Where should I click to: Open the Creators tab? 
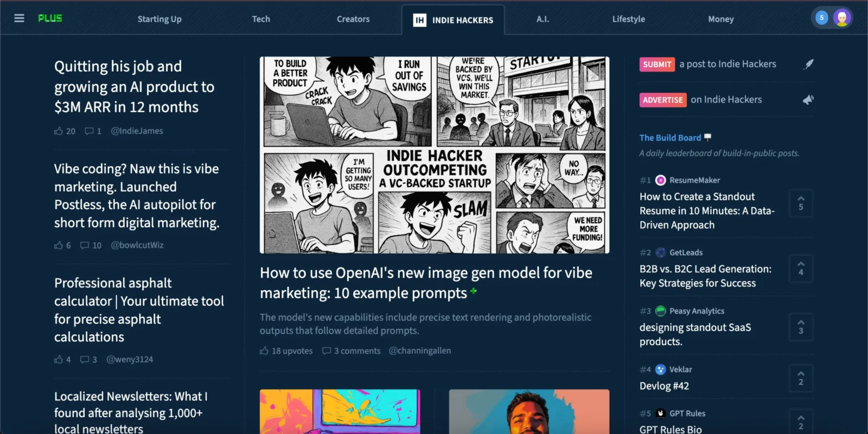[353, 19]
